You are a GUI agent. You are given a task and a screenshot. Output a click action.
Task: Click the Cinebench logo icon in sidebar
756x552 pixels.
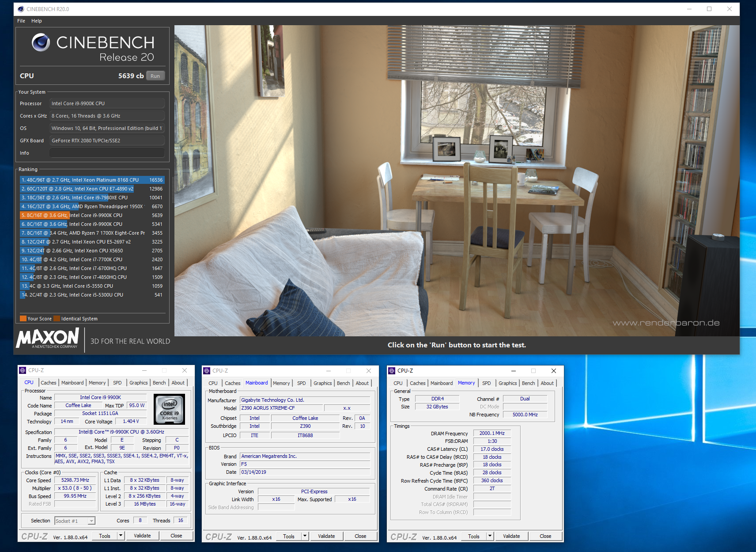(41, 42)
